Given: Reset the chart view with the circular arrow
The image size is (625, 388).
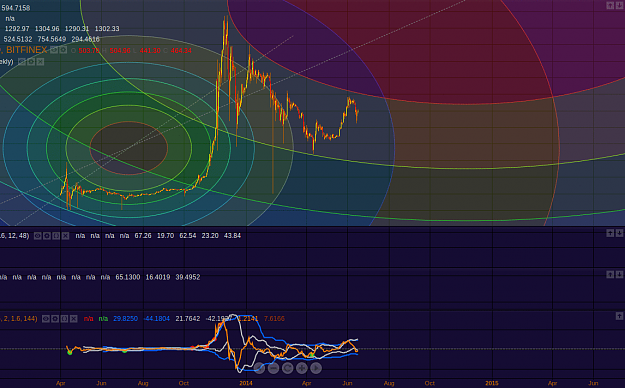Looking at the screenshot, I should [x=287, y=368].
